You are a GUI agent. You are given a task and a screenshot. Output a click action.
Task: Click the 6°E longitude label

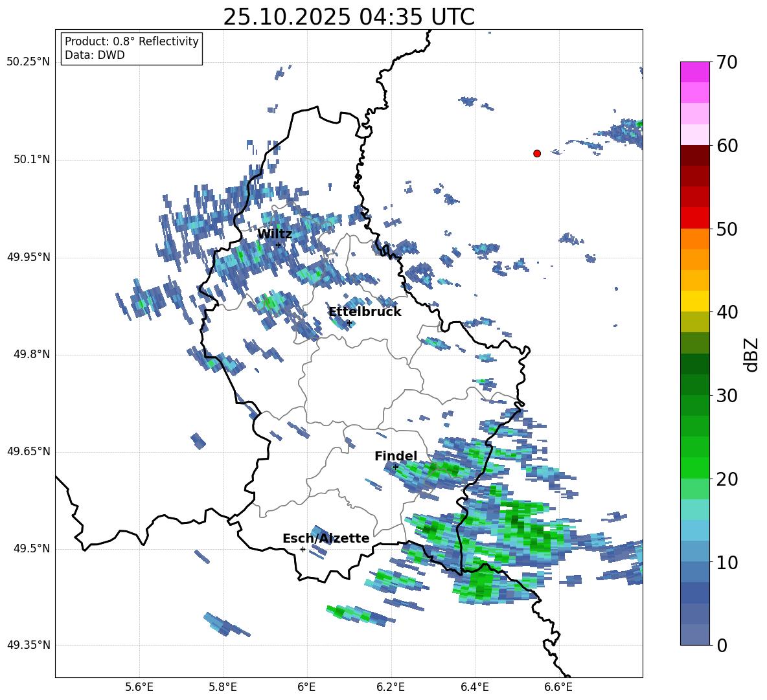pos(306,687)
